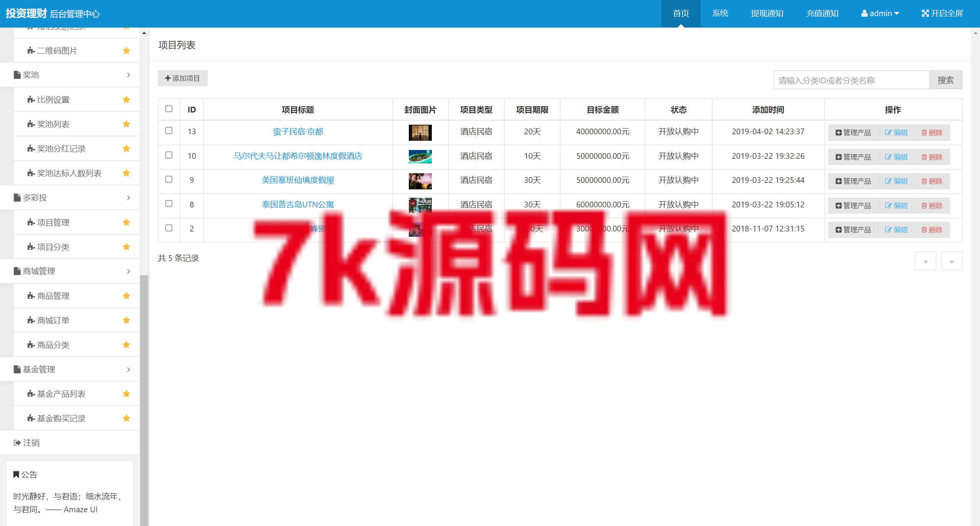The height and width of the screenshot is (526, 980).
Task: Click cover thumbnail of 蛮子民宿·京都
Action: (x=420, y=132)
